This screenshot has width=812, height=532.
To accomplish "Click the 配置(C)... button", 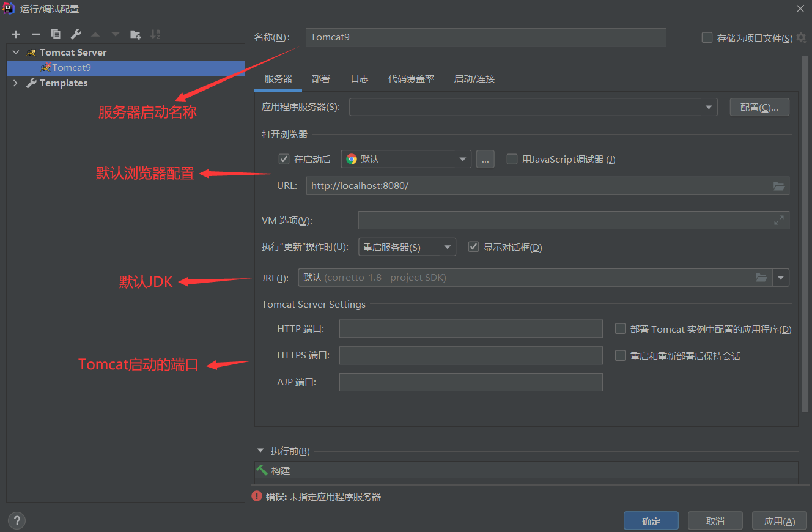I will (759, 107).
